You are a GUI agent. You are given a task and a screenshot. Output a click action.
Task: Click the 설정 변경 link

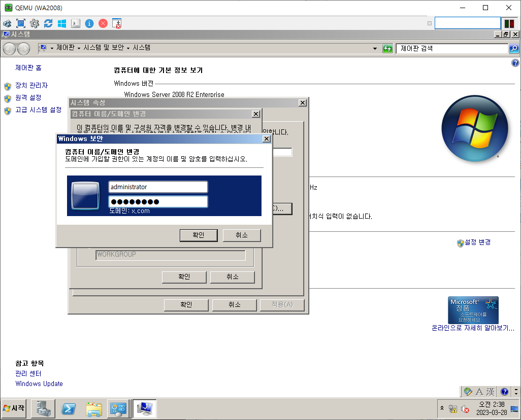point(477,242)
